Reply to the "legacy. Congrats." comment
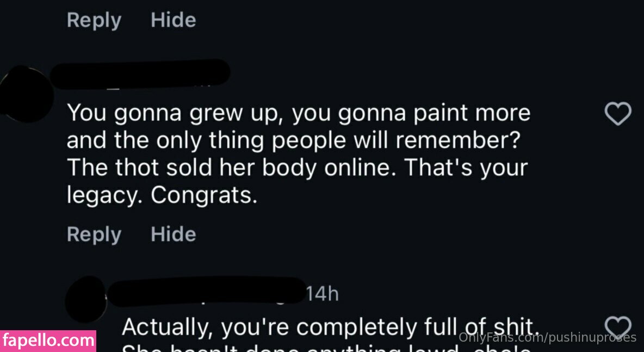 pos(94,234)
